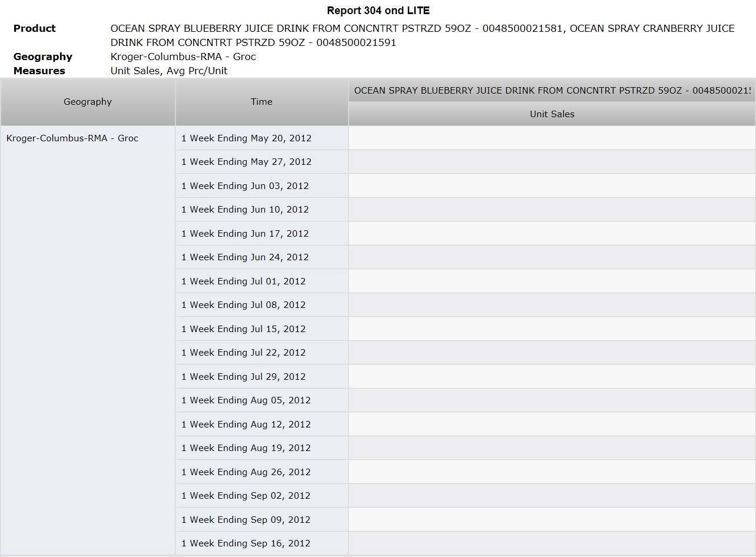Image resolution: width=756 pixels, height=557 pixels.
Task: Select row 1 Week Ending Jul 01, 2012
Action: [x=261, y=281]
